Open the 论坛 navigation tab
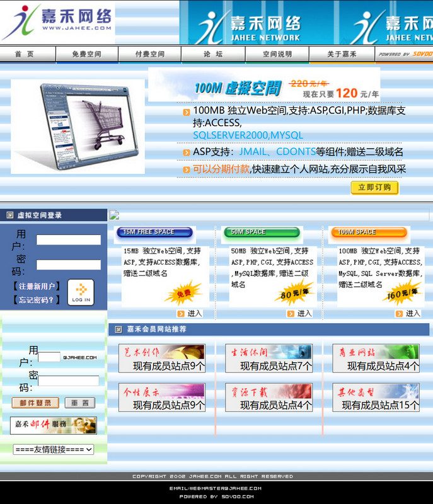The image size is (433, 504). pyautogui.click(x=213, y=54)
